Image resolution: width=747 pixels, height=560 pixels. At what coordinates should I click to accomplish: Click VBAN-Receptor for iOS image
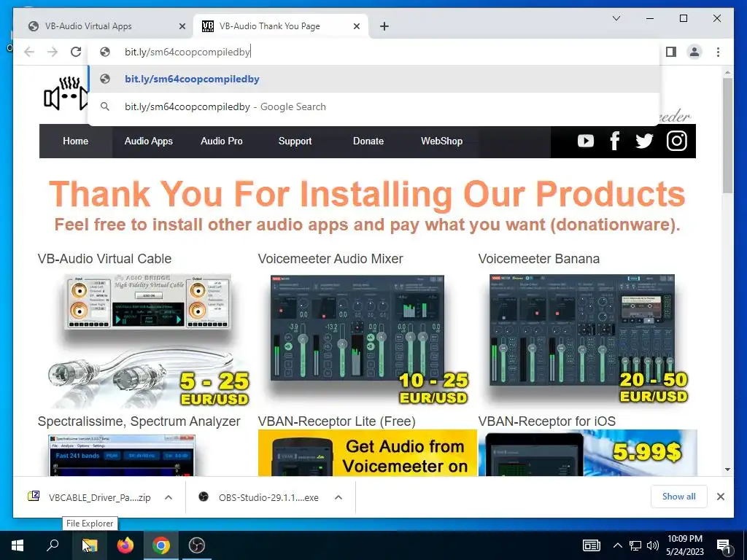coord(587,453)
